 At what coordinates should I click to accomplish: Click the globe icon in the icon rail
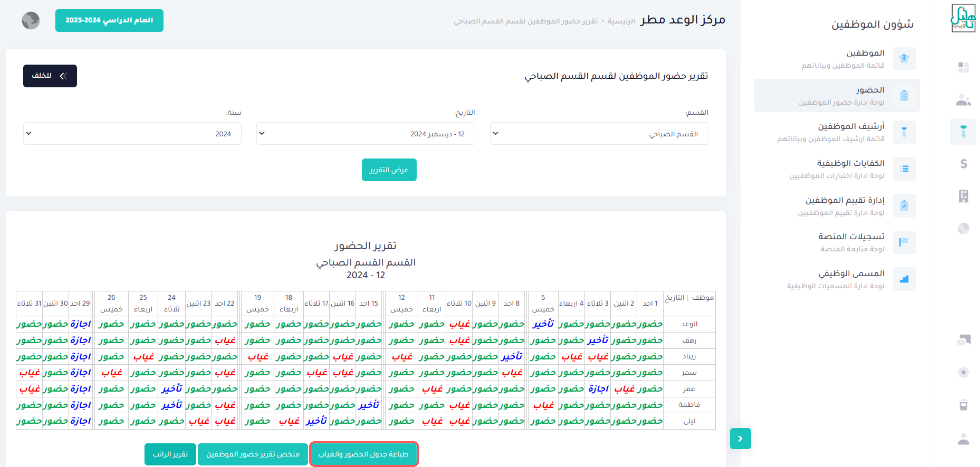click(x=963, y=228)
